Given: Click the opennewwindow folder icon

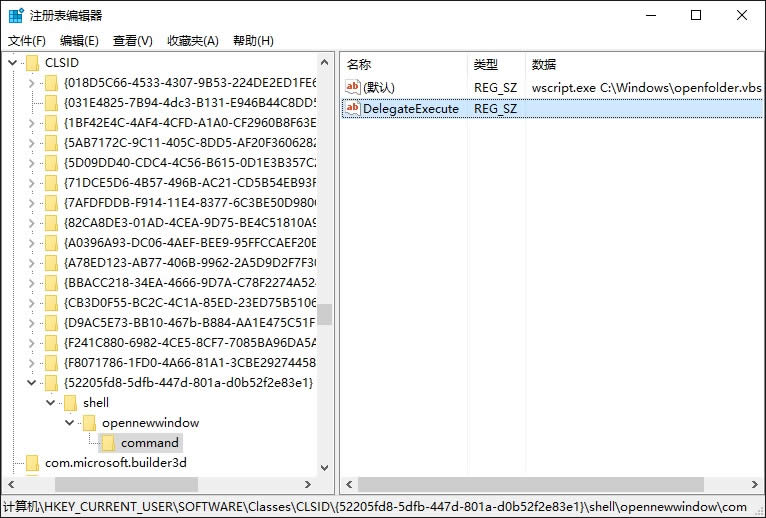Looking at the screenshot, I should (x=89, y=423).
